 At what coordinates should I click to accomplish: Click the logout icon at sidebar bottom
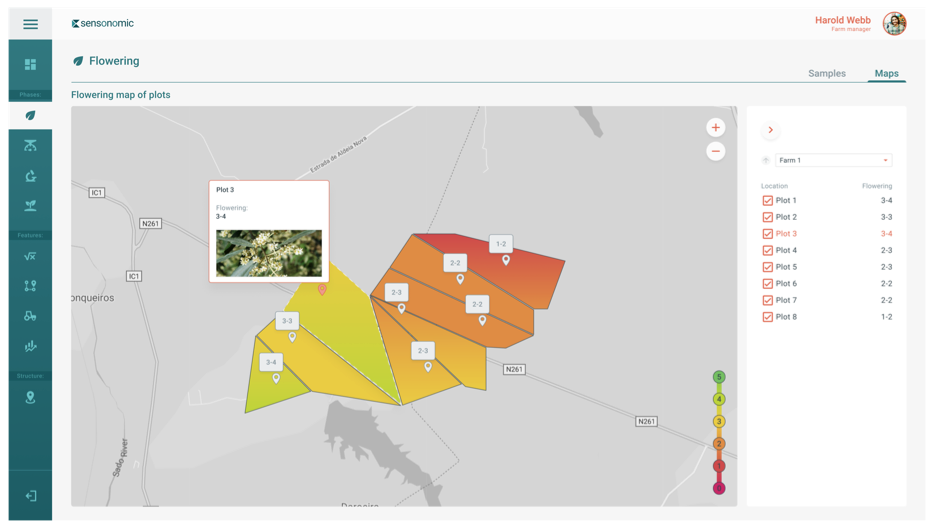coord(30,496)
